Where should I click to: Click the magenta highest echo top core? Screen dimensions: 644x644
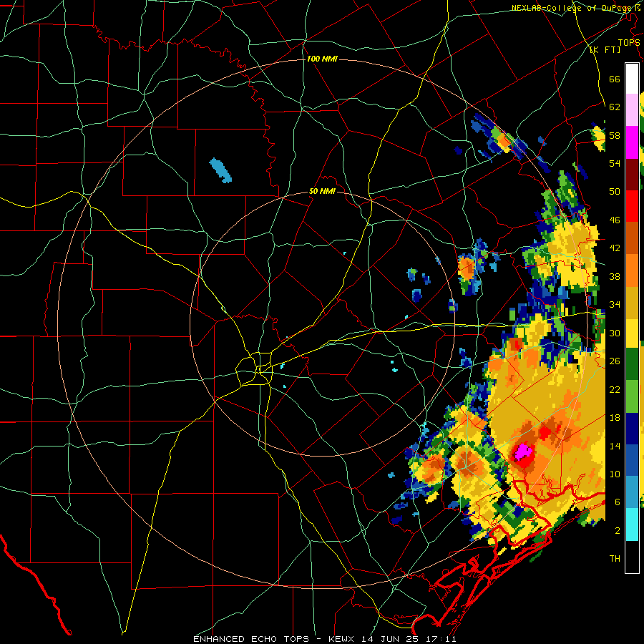pyautogui.click(x=524, y=452)
